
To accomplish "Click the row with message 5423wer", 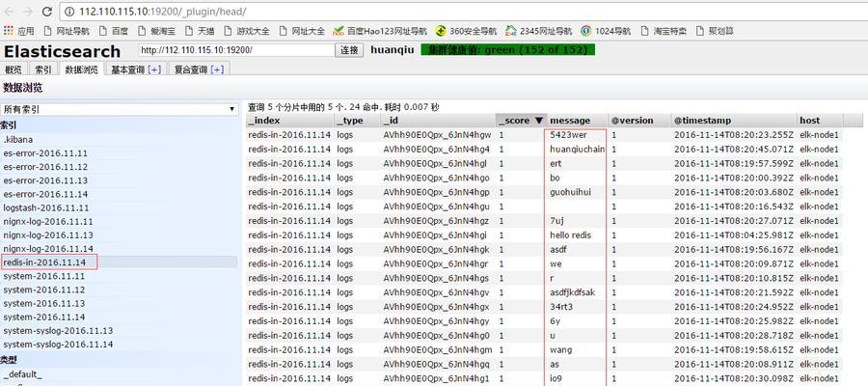I will 545,134.
